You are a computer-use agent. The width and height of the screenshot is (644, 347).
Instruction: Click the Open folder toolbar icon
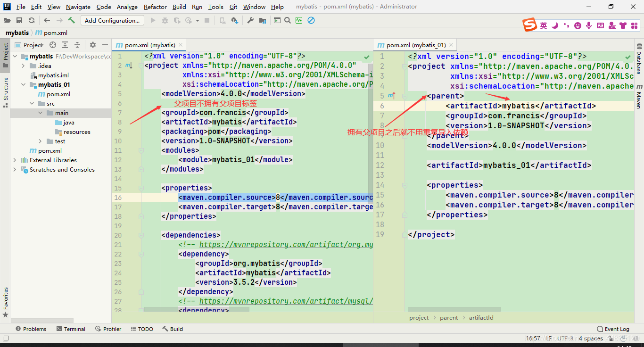tap(7, 20)
